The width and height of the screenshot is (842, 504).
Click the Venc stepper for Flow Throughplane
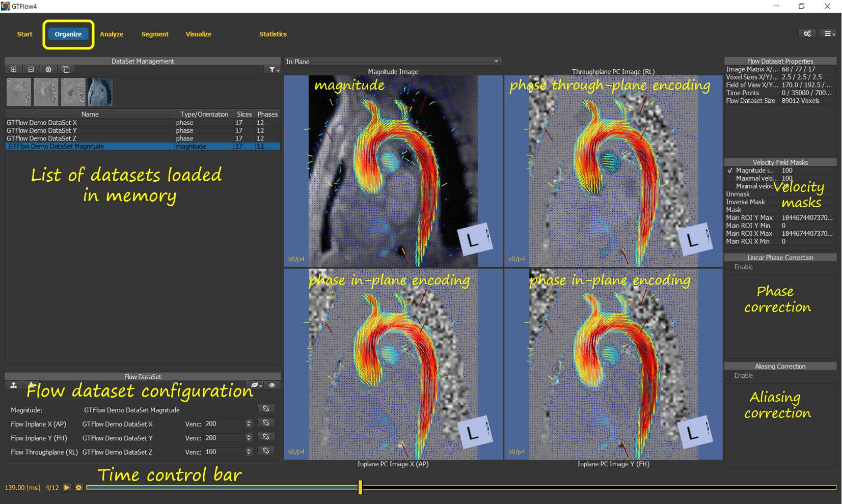[249, 452]
